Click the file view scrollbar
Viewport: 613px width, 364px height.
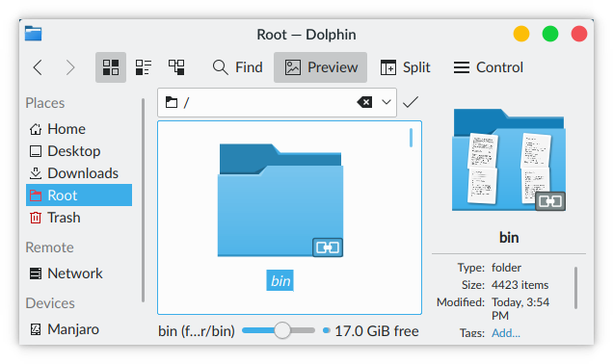411,138
